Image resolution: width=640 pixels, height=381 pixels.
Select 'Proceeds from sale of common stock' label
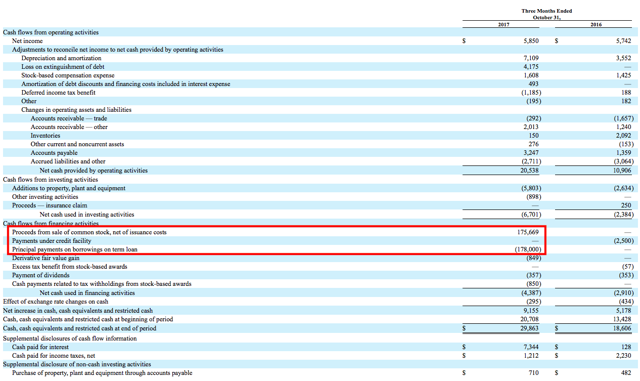coord(89,232)
